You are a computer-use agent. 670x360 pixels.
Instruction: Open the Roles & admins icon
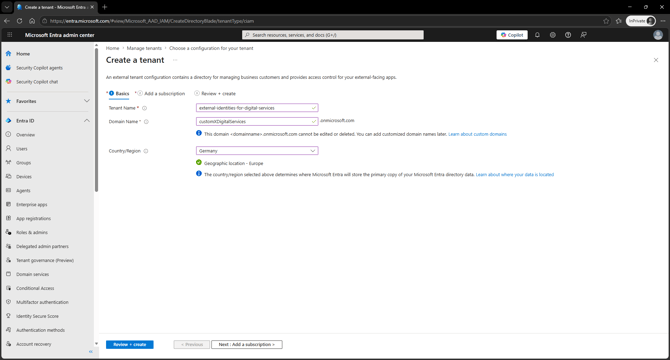pyautogui.click(x=8, y=232)
